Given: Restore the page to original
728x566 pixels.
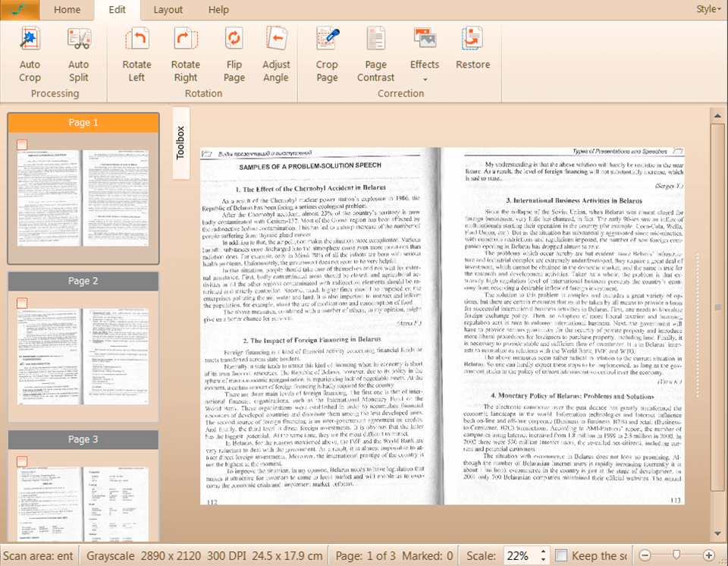Looking at the screenshot, I should [x=472, y=39].
